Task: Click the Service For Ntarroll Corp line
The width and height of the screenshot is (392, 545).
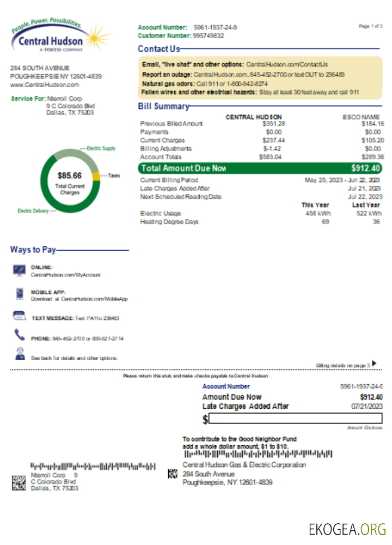Action: [x=46, y=99]
